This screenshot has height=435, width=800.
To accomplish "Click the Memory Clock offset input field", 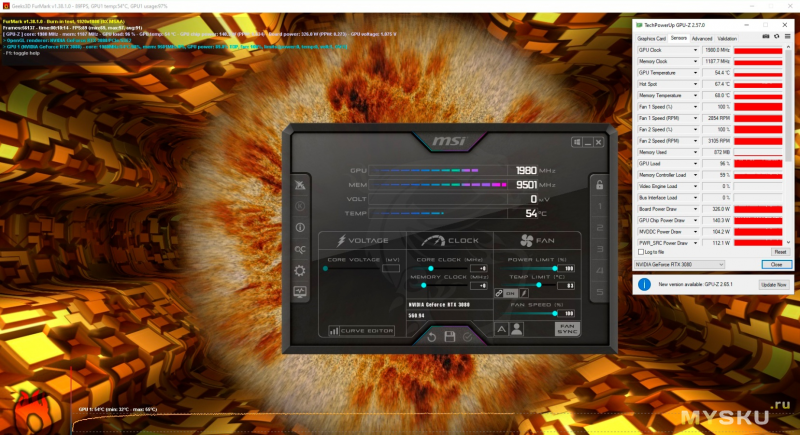I will tap(479, 286).
